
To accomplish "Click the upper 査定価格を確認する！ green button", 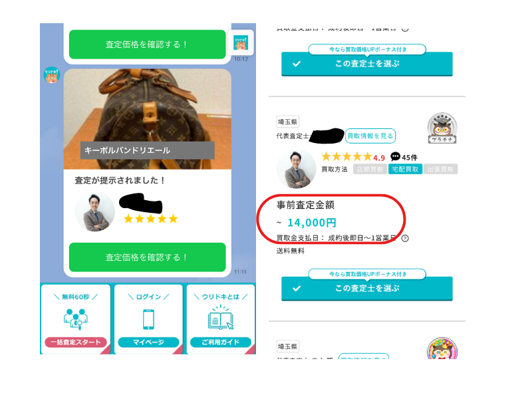I will (147, 45).
